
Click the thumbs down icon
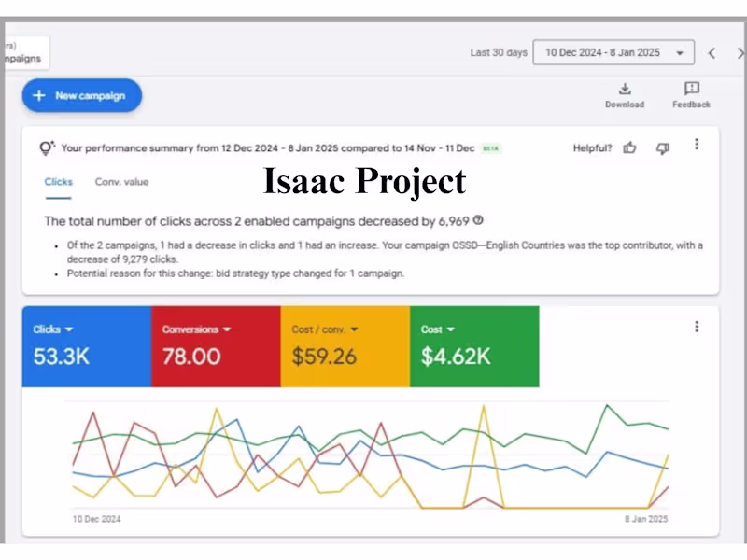(x=663, y=147)
